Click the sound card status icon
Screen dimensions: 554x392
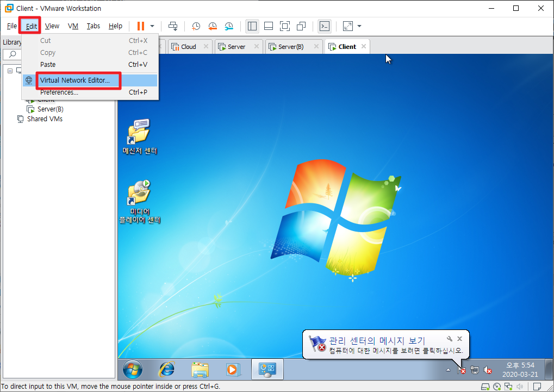click(x=519, y=387)
